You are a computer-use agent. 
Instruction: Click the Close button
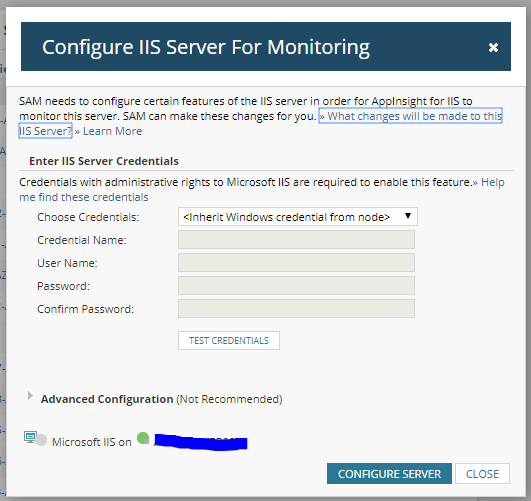pos(482,474)
